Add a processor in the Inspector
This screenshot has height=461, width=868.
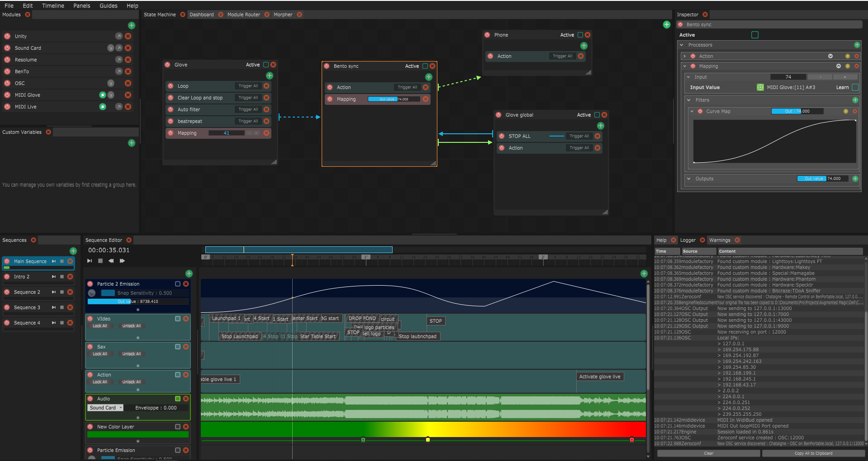(857, 45)
